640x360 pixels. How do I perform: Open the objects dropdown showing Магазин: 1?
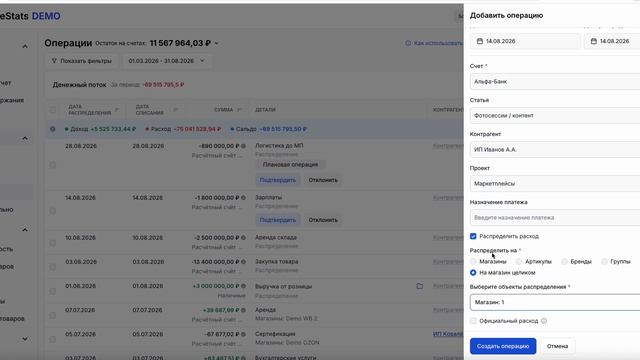555,302
